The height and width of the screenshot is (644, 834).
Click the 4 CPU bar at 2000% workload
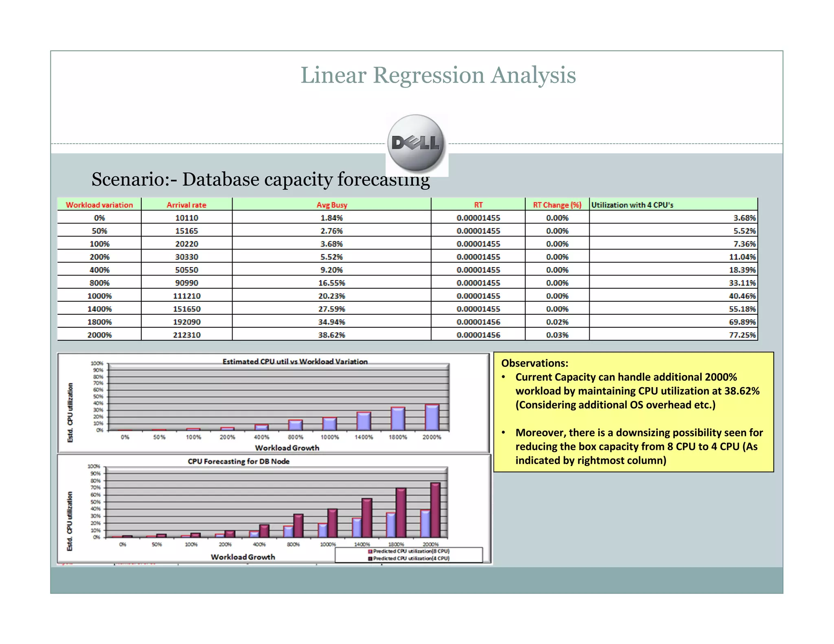click(x=435, y=510)
